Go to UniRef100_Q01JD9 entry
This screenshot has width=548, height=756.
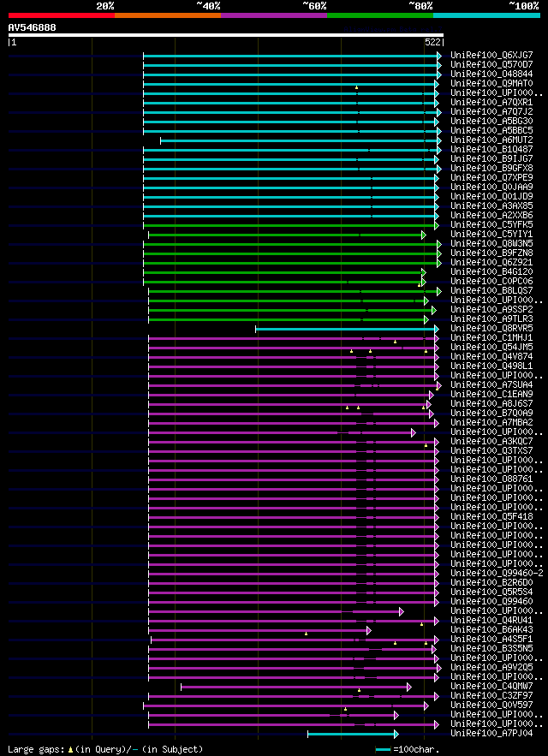pos(491,196)
